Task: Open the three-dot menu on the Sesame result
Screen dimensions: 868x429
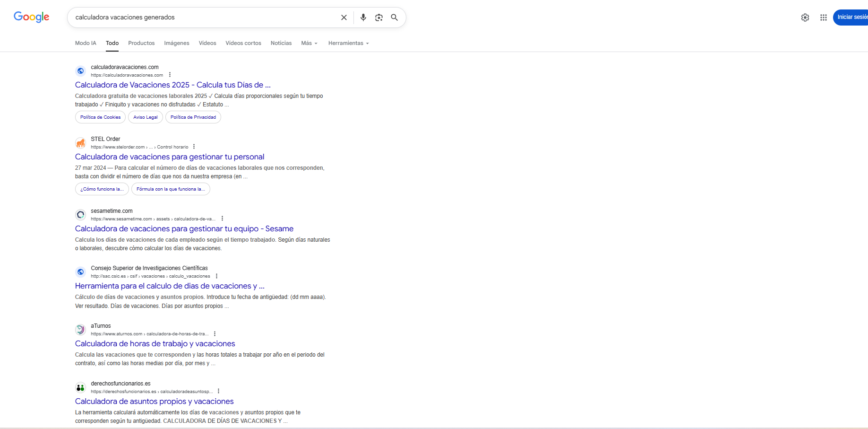Action: (x=222, y=218)
